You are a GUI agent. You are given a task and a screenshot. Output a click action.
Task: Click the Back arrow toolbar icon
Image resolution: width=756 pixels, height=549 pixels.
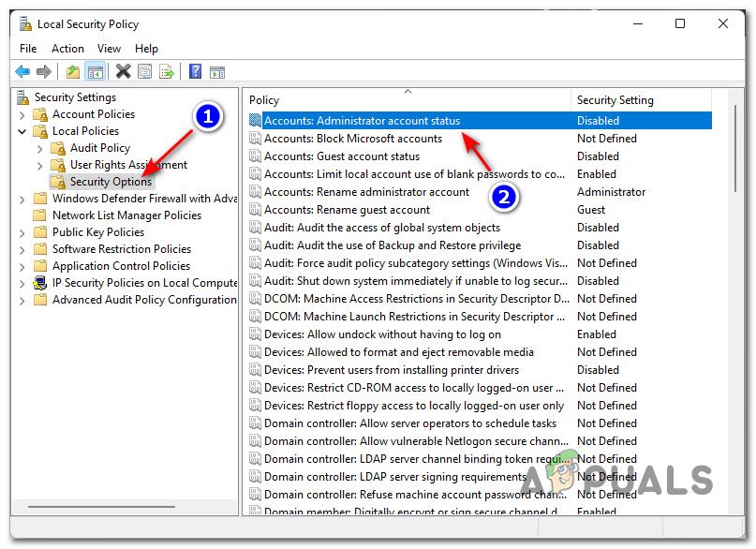[22, 71]
